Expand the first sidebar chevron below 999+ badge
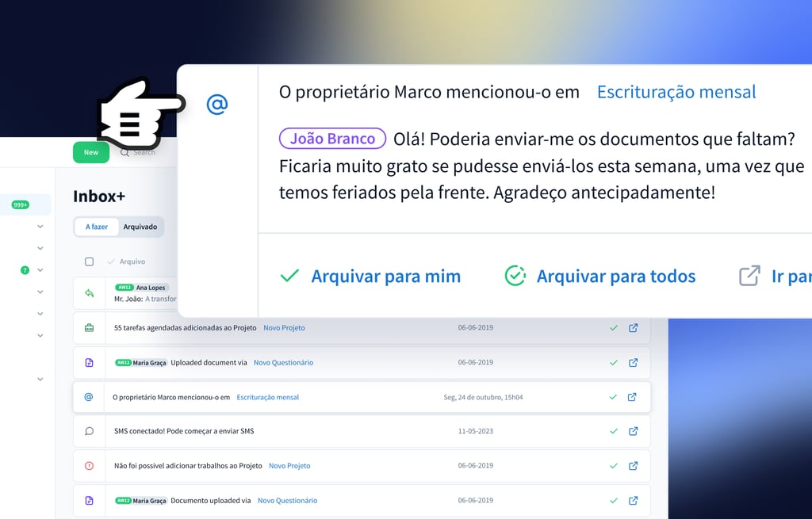The width and height of the screenshot is (812, 519). tap(40, 227)
